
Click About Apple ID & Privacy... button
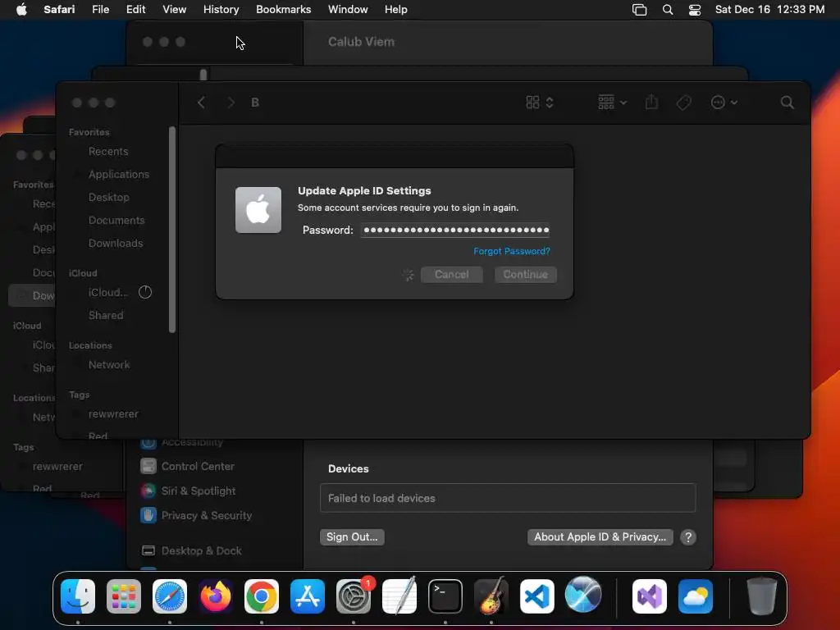[600, 536]
